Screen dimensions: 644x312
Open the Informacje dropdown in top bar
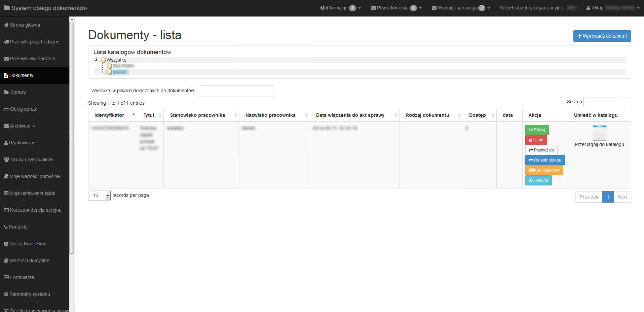340,8
